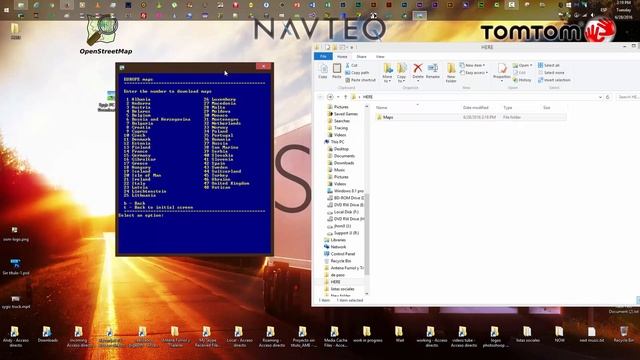
Task: Select Downloads under This PC
Action: click(x=341, y=163)
